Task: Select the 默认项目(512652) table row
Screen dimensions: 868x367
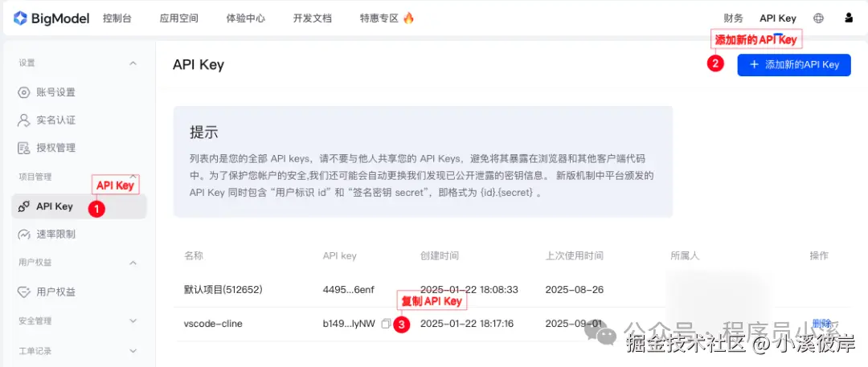Action: pyautogui.click(x=223, y=289)
